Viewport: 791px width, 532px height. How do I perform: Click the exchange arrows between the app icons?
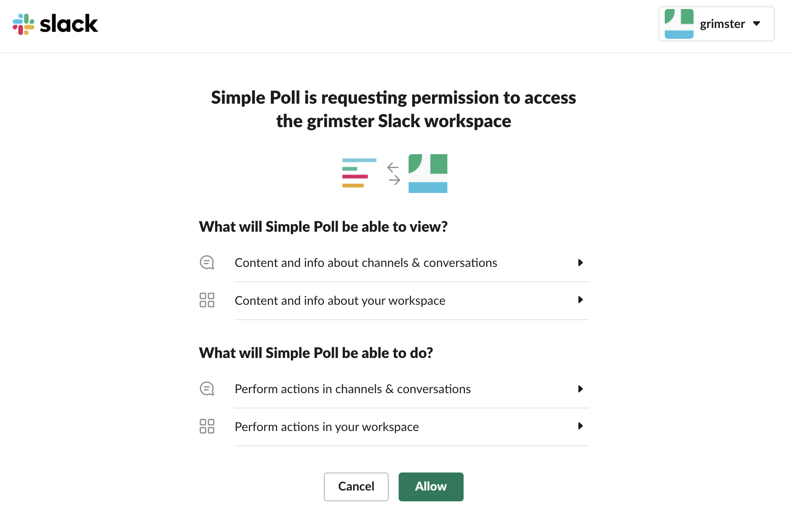[x=393, y=174]
